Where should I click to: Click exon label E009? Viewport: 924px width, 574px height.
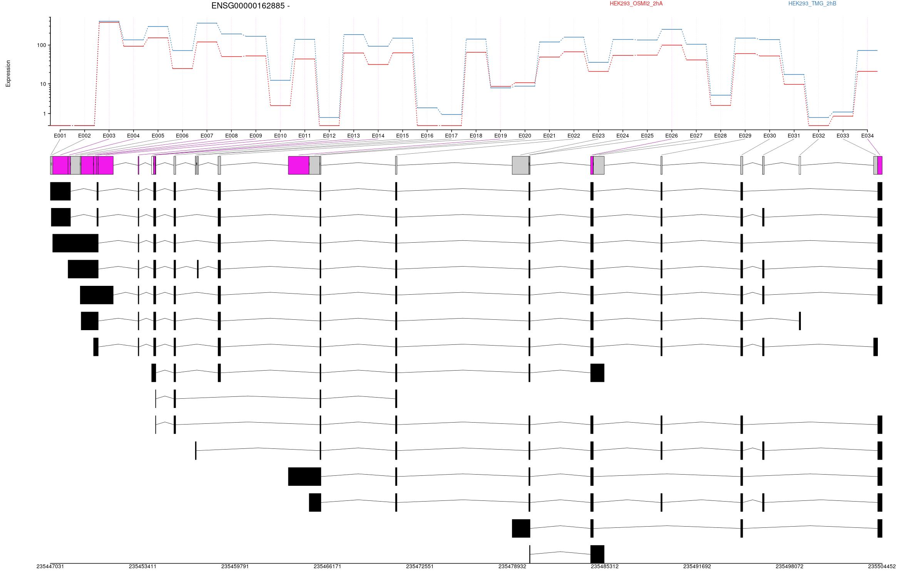pyautogui.click(x=256, y=136)
